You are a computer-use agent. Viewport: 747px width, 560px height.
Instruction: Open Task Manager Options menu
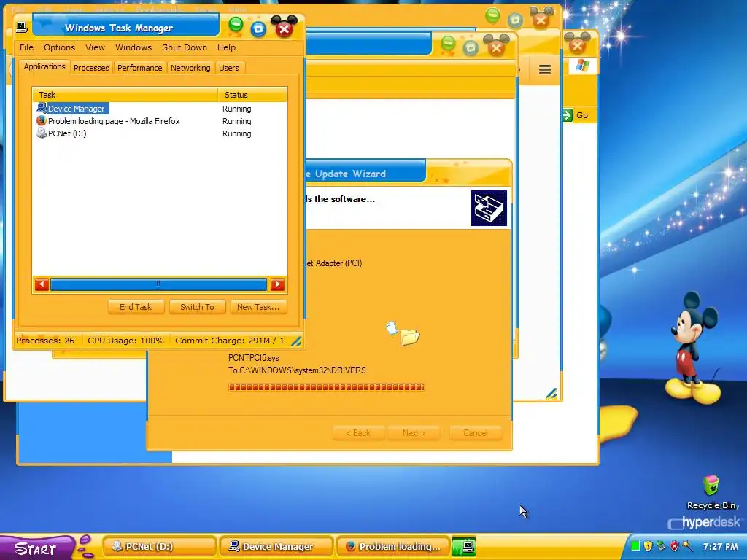click(59, 47)
